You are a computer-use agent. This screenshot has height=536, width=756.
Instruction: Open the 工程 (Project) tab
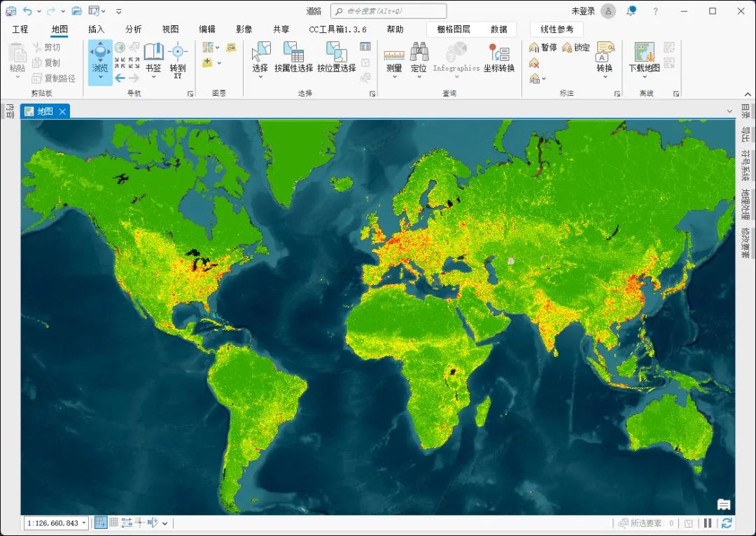[20, 29]
